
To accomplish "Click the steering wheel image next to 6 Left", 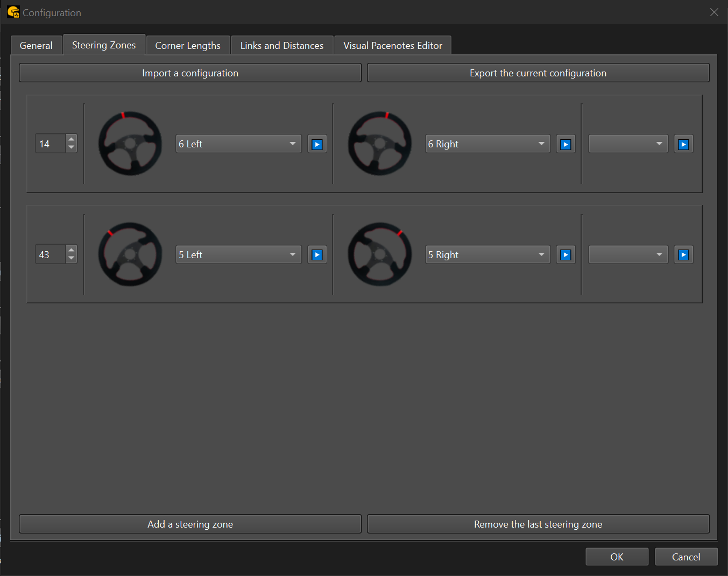I will (130, 144).
